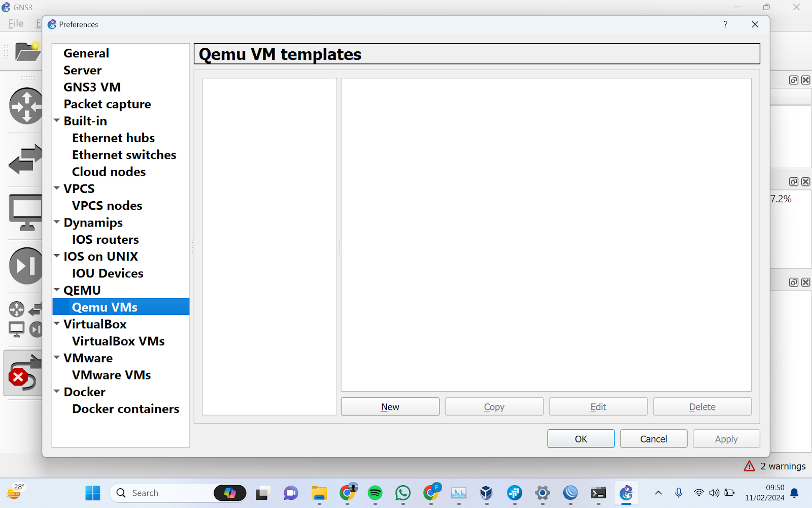Click the microphone tray icon
This screenshot has height=508, width=812.
pyautogui.click(x=679, y=493)
